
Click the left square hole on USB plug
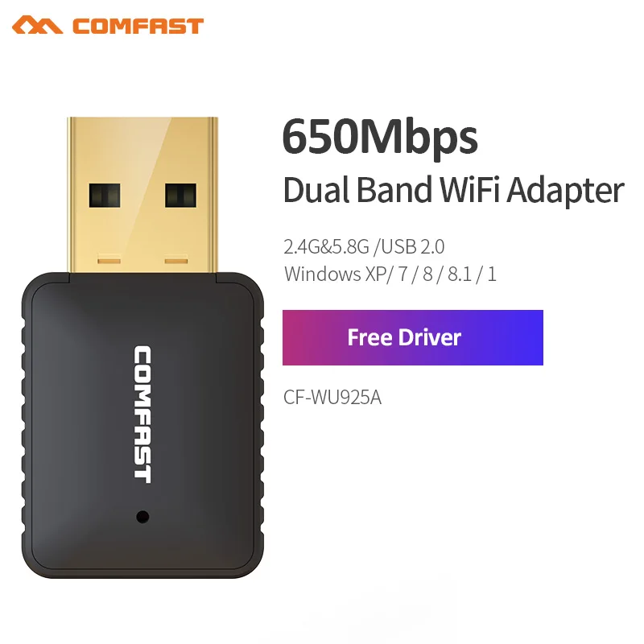(x=105, y=195)
